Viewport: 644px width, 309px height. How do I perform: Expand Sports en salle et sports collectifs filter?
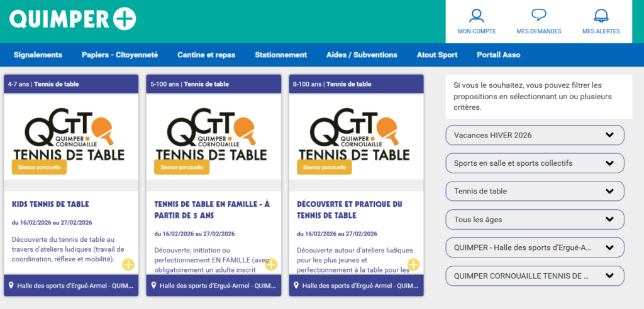[x=535, y=163]
